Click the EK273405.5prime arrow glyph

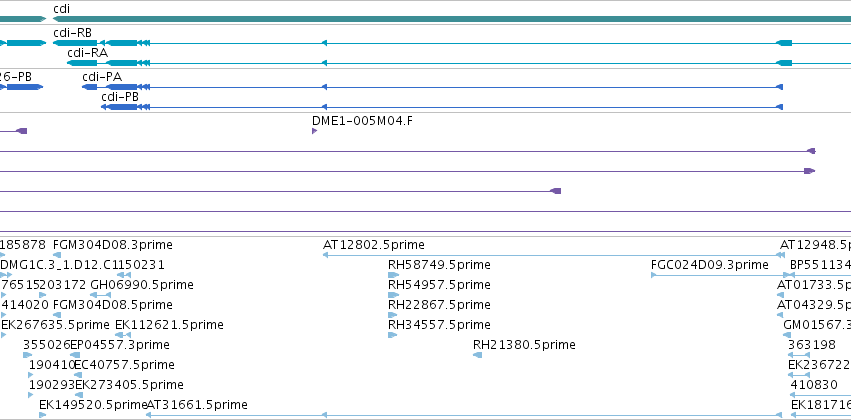(x=79, y=395)
